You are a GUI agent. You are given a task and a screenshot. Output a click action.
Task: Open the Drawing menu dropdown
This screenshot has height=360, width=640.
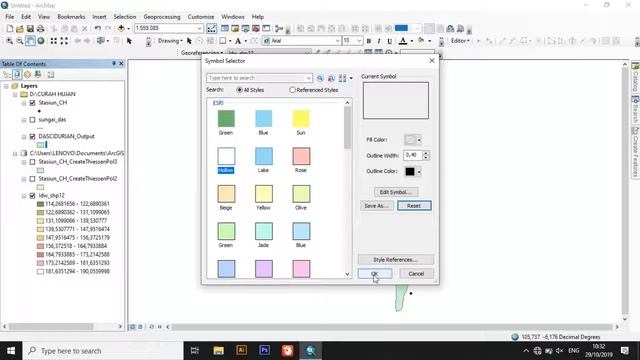tap(170, 41)
